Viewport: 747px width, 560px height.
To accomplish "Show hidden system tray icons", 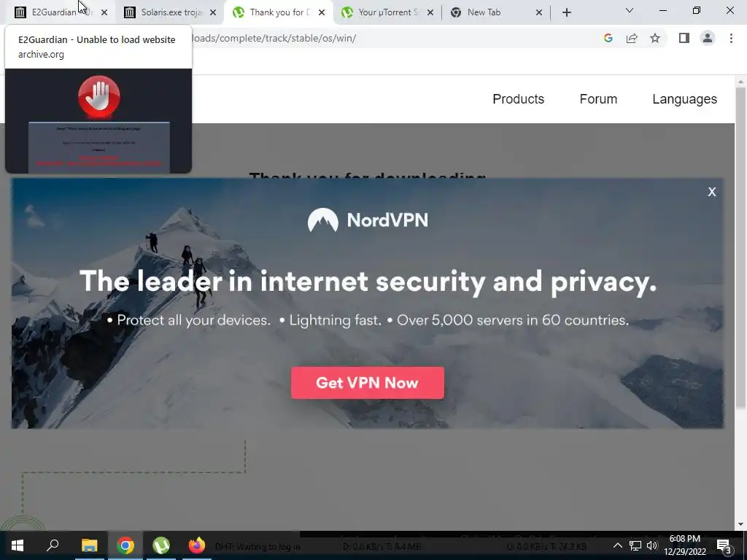I will 617,545.
